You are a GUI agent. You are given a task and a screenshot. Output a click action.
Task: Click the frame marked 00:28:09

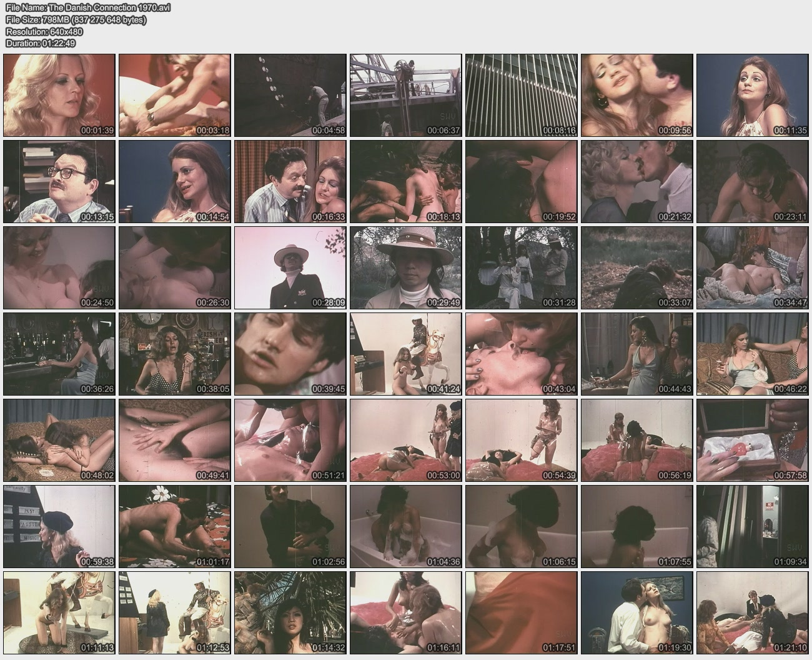[x=290, y=267]
